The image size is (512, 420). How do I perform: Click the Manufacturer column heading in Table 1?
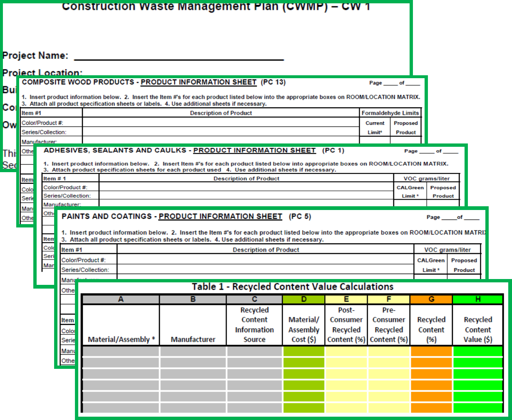(193, 339)
